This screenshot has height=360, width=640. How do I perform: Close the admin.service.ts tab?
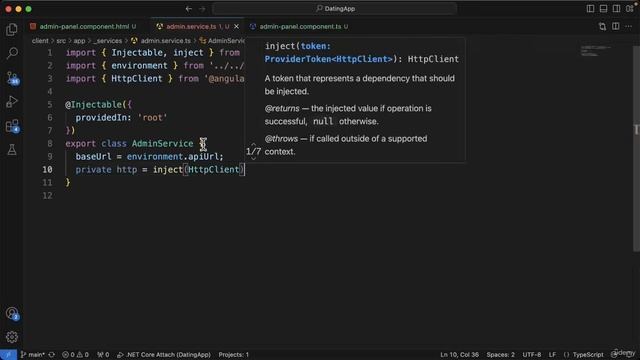pyautogui.click(x=236, y=27)
